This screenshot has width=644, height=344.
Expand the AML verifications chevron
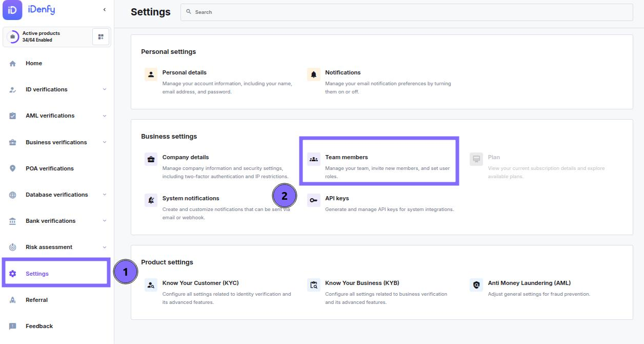[x=105, y=116]
